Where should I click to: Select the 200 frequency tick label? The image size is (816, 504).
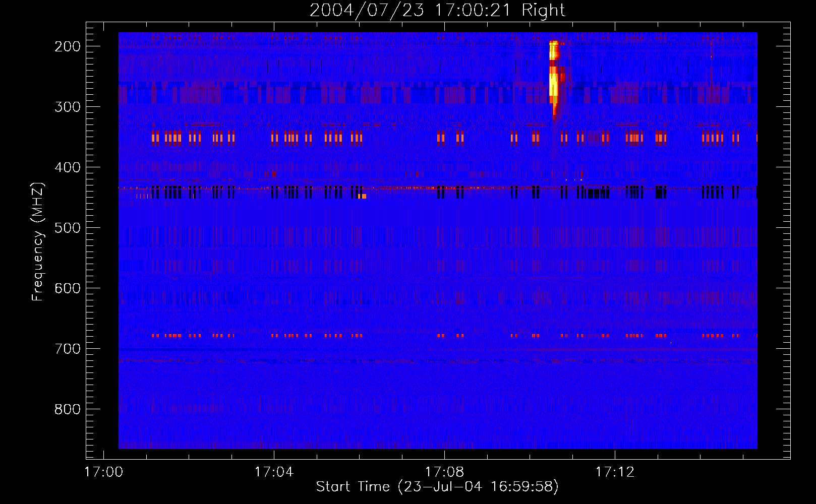[x=68, y=46]
